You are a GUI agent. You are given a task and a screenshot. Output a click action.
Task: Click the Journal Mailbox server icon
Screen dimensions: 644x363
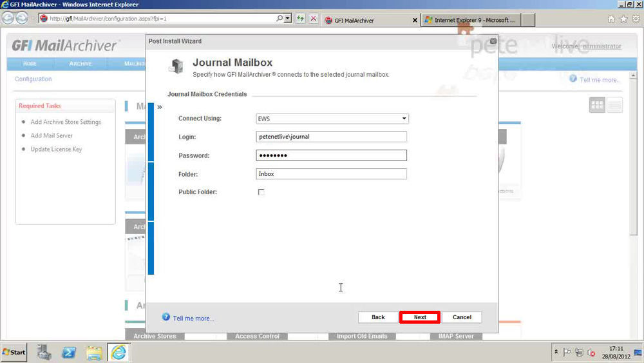coord(176,66)
